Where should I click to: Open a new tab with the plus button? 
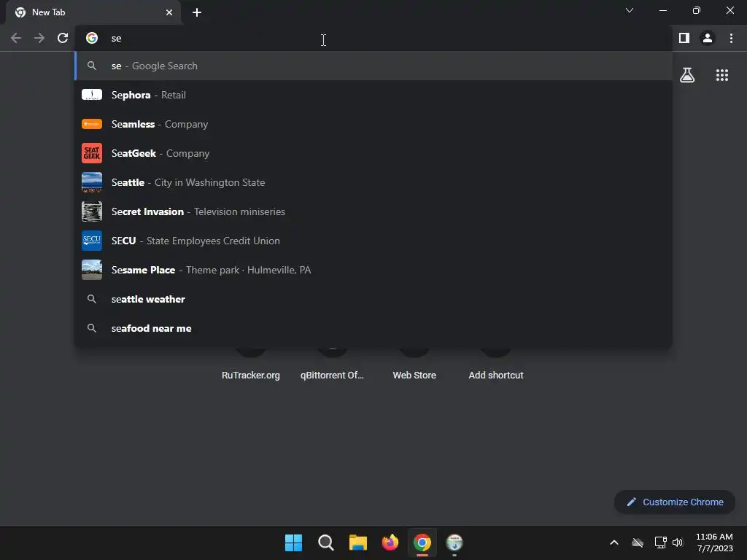click(x=197, y=12)
